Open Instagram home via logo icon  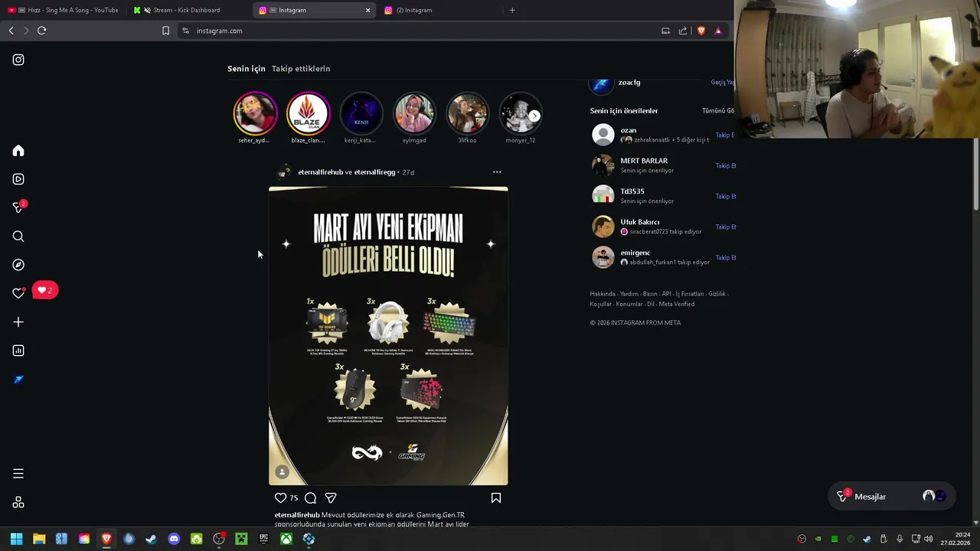[18, 60]
